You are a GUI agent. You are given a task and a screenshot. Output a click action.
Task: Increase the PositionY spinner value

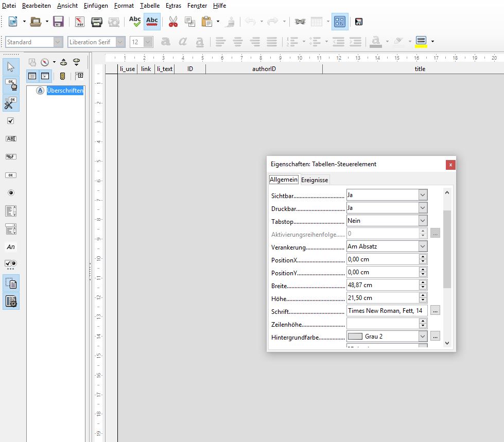(x=423, y=270)
